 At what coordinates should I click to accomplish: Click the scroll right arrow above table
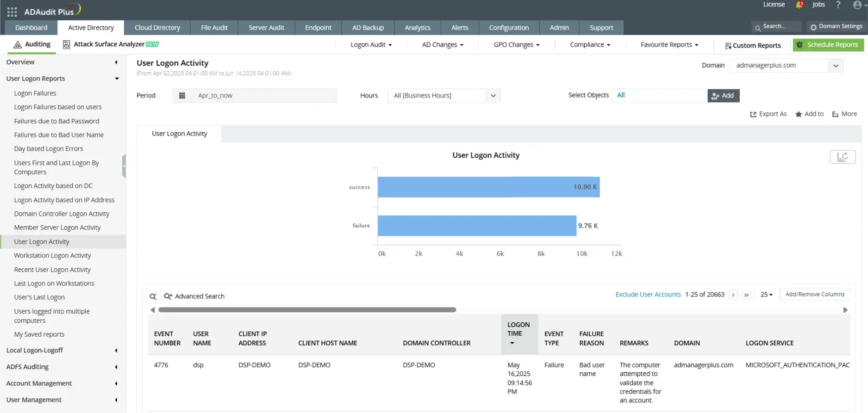tap(845, 310)
